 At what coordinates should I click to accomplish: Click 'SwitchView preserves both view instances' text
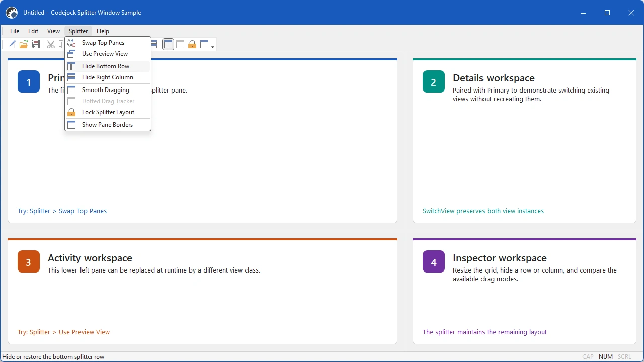(x=483, y=211)
